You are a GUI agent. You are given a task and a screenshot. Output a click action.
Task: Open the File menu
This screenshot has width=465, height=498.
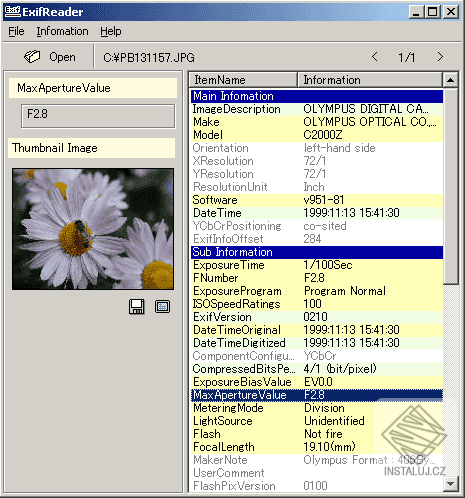pos(16,31)
